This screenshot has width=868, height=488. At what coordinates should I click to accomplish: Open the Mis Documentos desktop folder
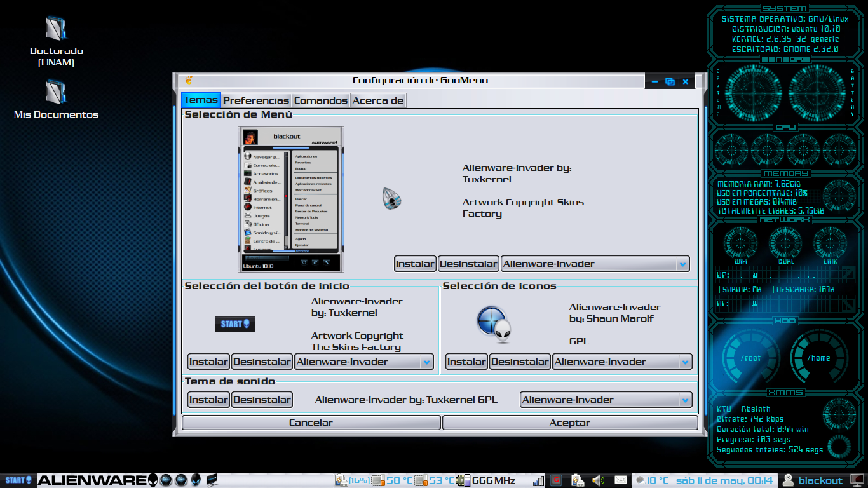pyautogui.click(x=56, y=98)
